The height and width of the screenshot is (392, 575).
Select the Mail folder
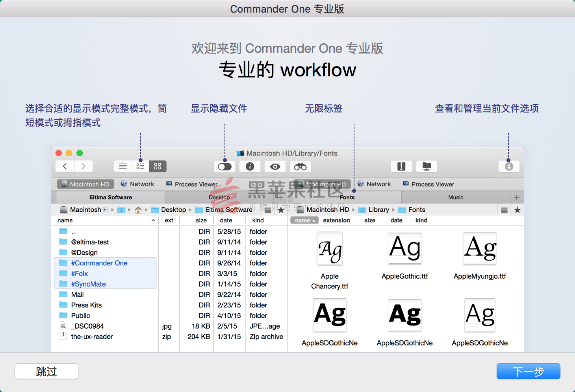click(169, 295)
